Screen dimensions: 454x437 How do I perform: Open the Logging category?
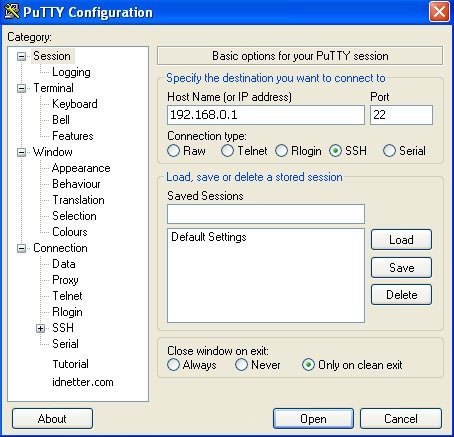(x=71, y=72)
